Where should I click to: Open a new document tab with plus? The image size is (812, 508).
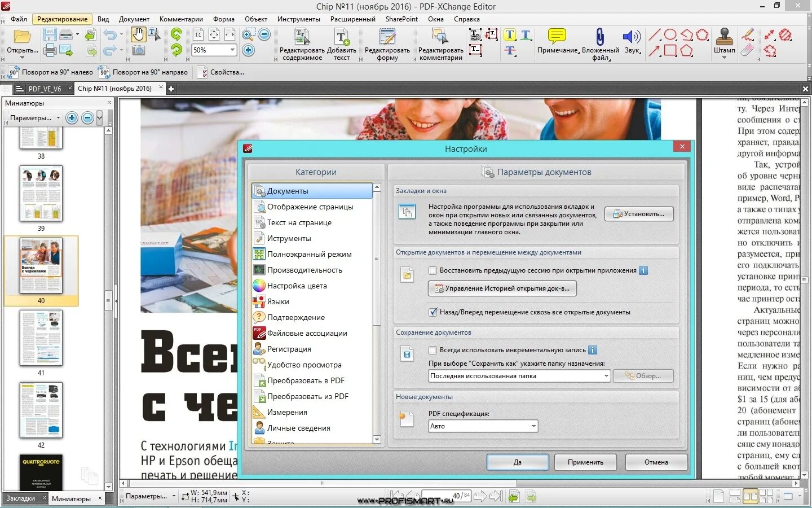click(x=171, y=89)
